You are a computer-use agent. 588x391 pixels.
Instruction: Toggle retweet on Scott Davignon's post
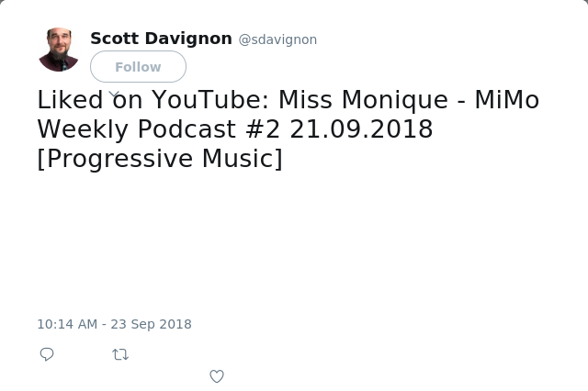pyautogui.click(x=120, y=354)
